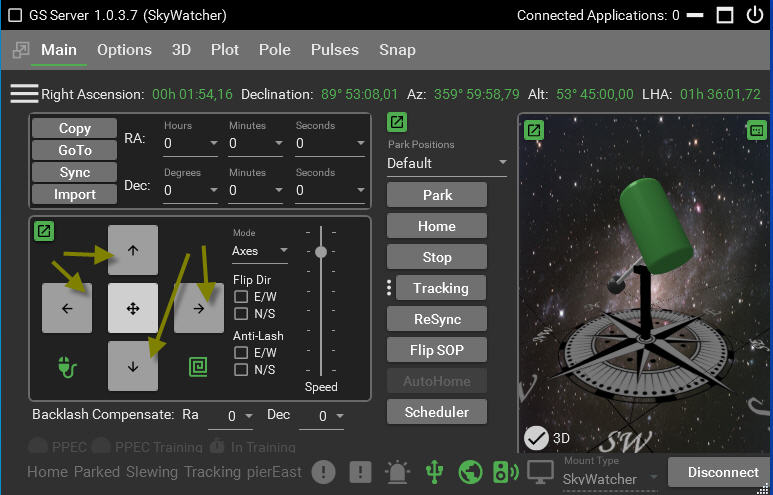Click the green spiral search icon

click(198, 367)
